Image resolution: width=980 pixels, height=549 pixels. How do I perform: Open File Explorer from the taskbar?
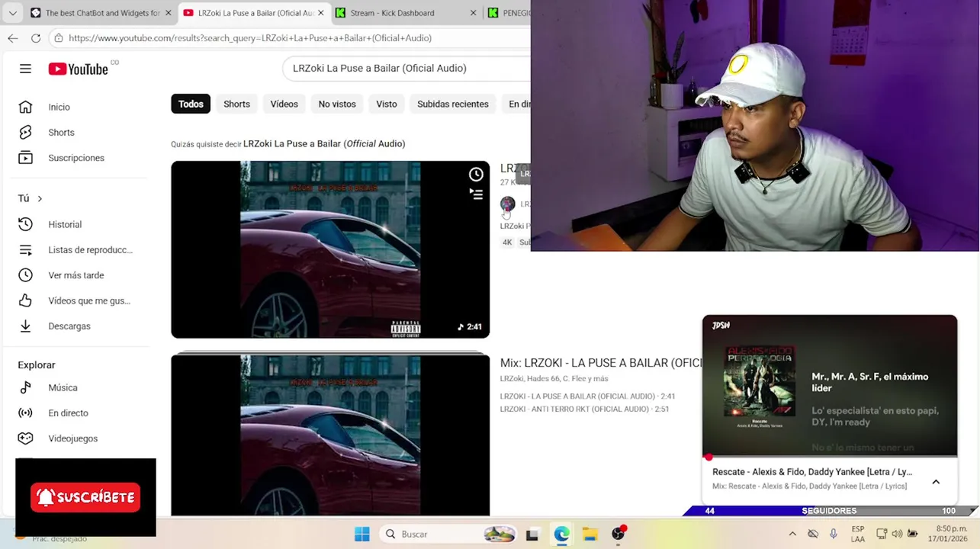[590, 535]
